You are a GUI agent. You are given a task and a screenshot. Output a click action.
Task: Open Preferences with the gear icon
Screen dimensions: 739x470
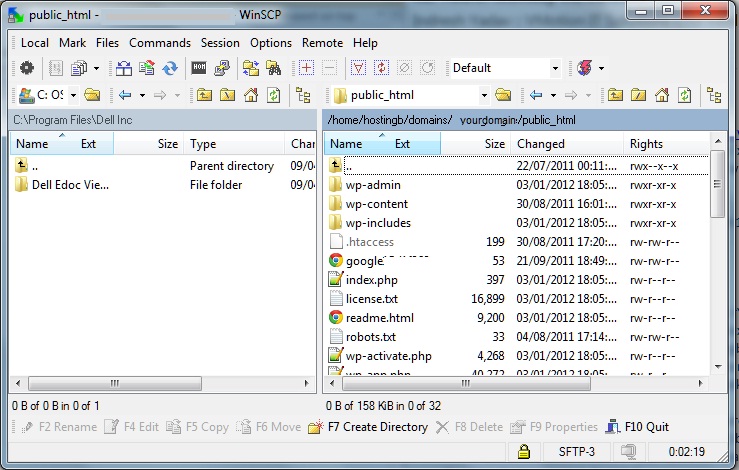coord(27,68)
